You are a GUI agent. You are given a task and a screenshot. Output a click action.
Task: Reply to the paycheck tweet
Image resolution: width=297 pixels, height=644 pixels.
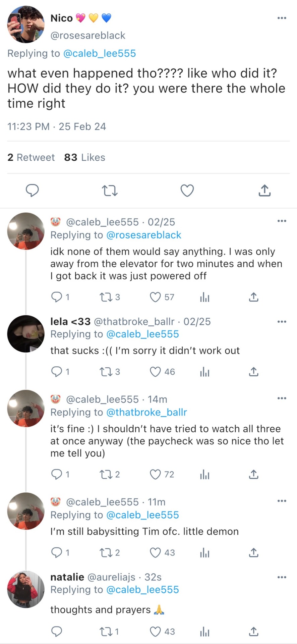click(56, 475)
